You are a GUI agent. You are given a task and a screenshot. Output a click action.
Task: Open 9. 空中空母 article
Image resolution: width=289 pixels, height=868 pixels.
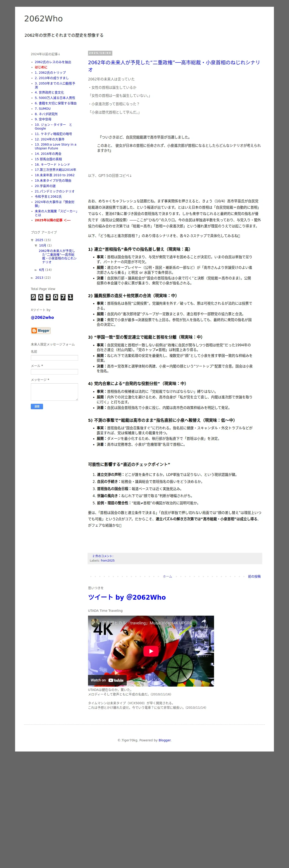tap(43, 119)
